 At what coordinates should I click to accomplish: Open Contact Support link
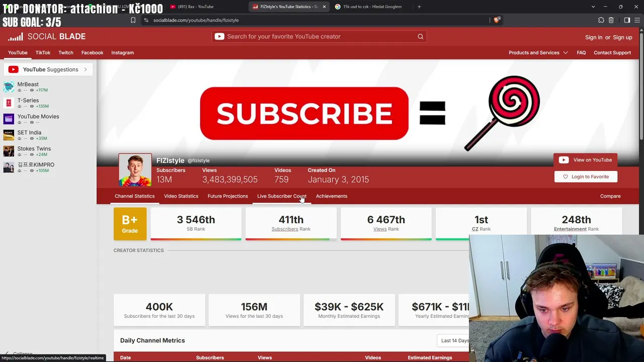tap(612, 53)
